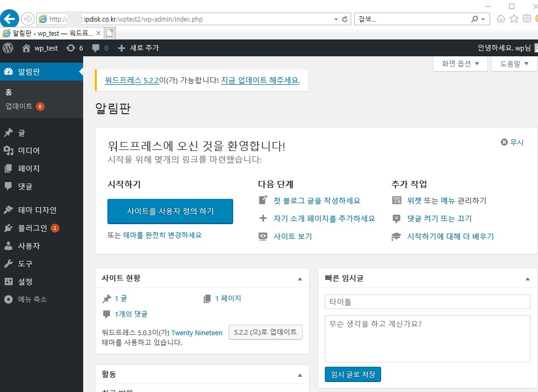Click the comment bubble icon next to 1개의 댓글

click(107, 314)
